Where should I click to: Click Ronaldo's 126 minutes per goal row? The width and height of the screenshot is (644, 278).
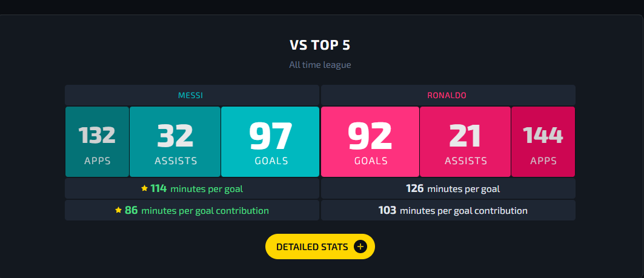pos(448,188)
